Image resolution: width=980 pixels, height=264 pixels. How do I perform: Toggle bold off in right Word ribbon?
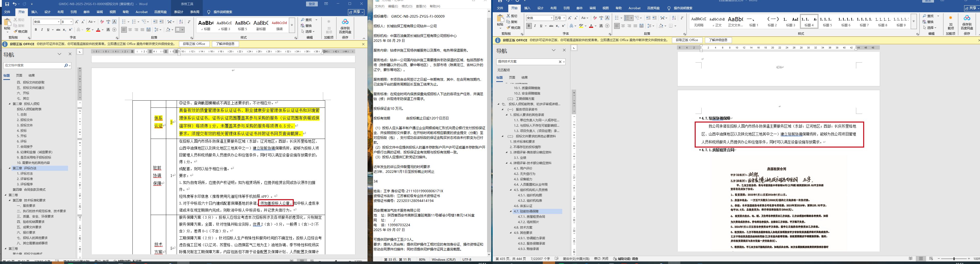point(529,26)
